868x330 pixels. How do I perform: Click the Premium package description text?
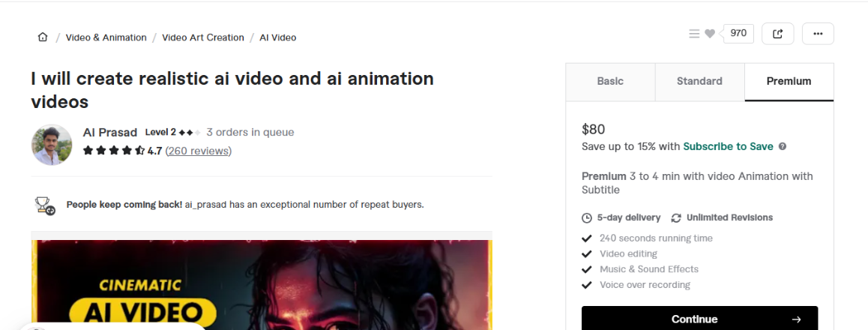click(x=698, y=183)
